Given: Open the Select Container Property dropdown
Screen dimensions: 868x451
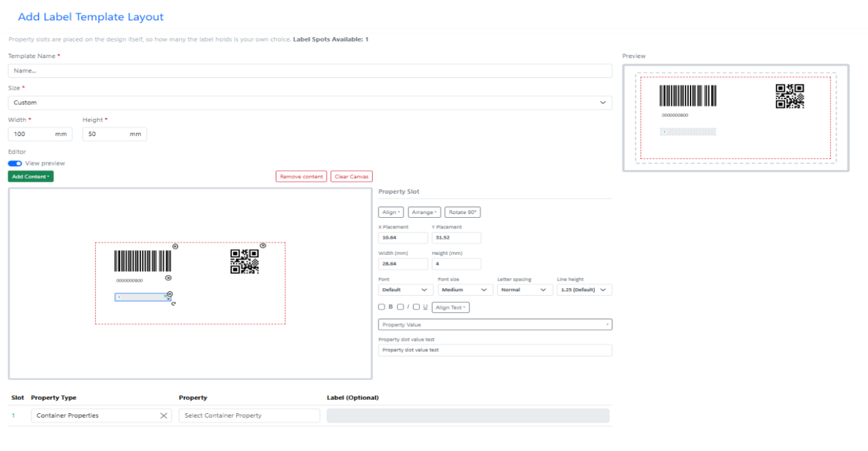Looking at the screenshot, I should [249, 416].
